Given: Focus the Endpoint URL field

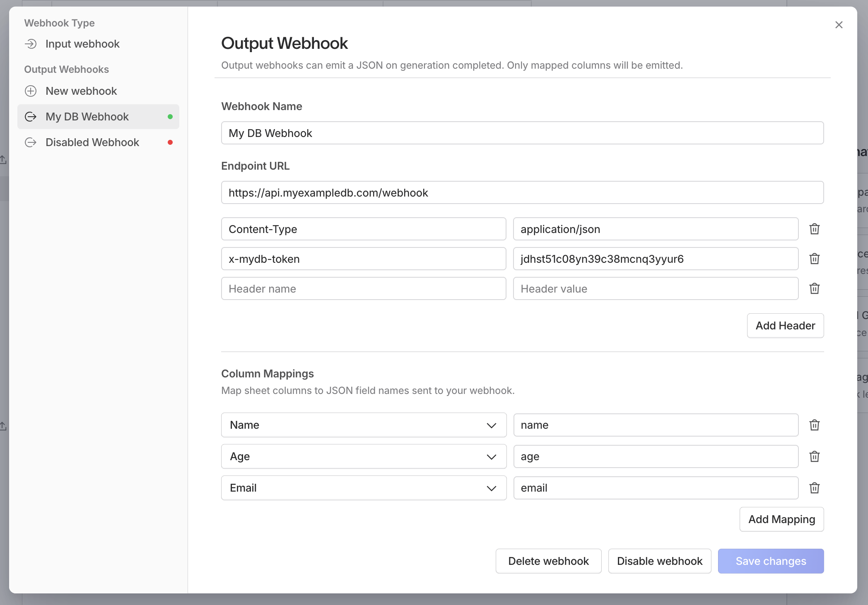Looking at the screenshot, I should (x=522, y=192).
